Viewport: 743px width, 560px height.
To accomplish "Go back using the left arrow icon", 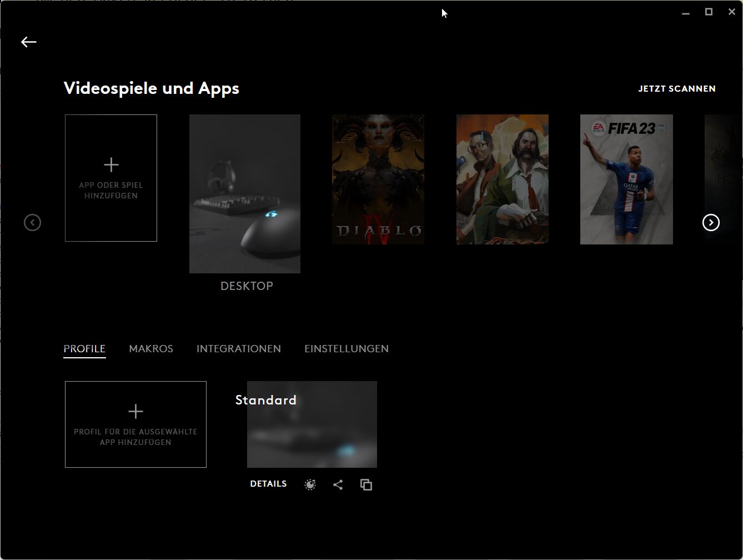I will [28, 42].
